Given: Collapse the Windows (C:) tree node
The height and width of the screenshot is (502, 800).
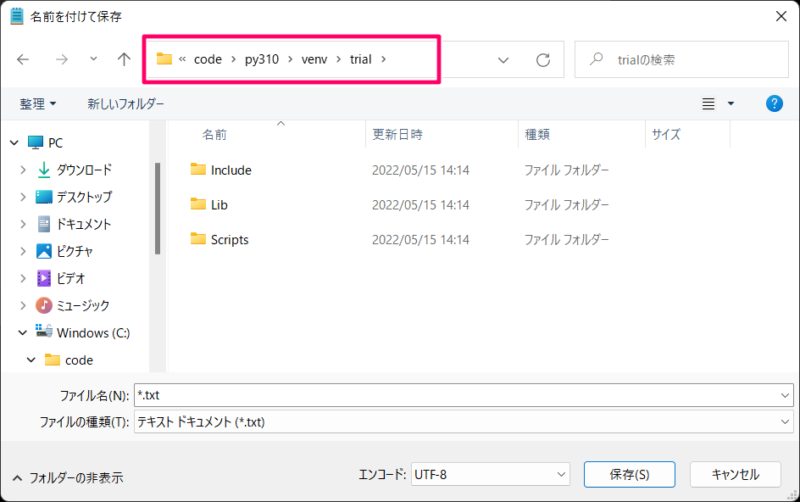Looking at the screenshot, I should click(24, 333).
